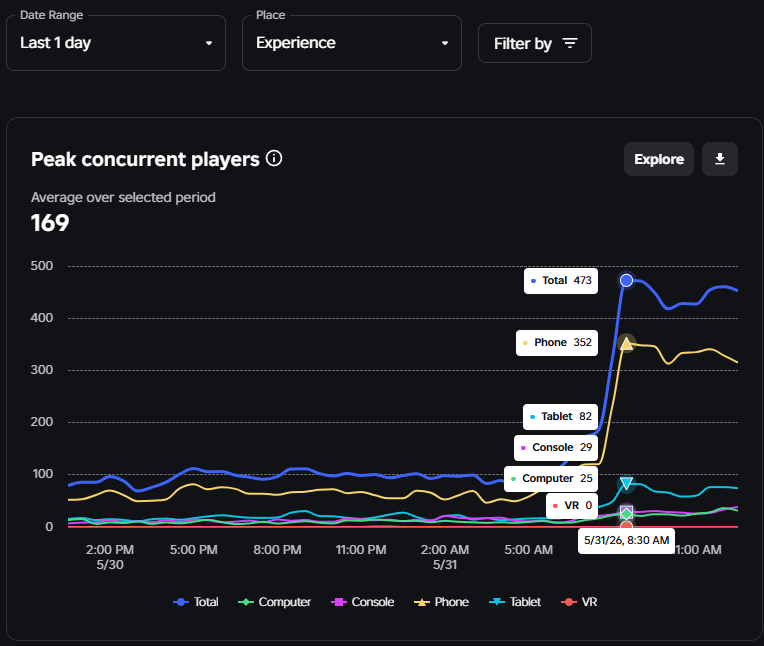Click the average value 169
Screen dimensions: 764x646
coord(50,223)
